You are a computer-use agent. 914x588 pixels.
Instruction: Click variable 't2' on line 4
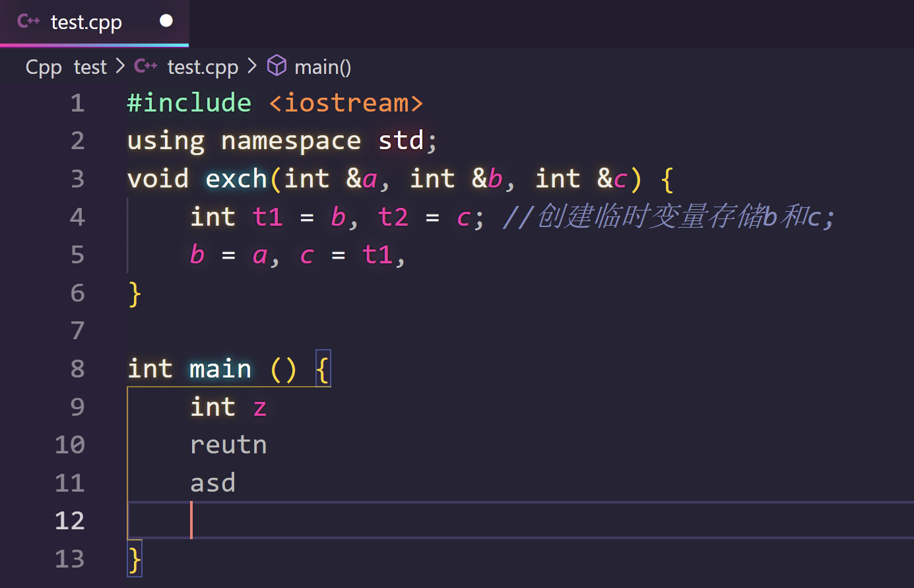coord(393,217)
